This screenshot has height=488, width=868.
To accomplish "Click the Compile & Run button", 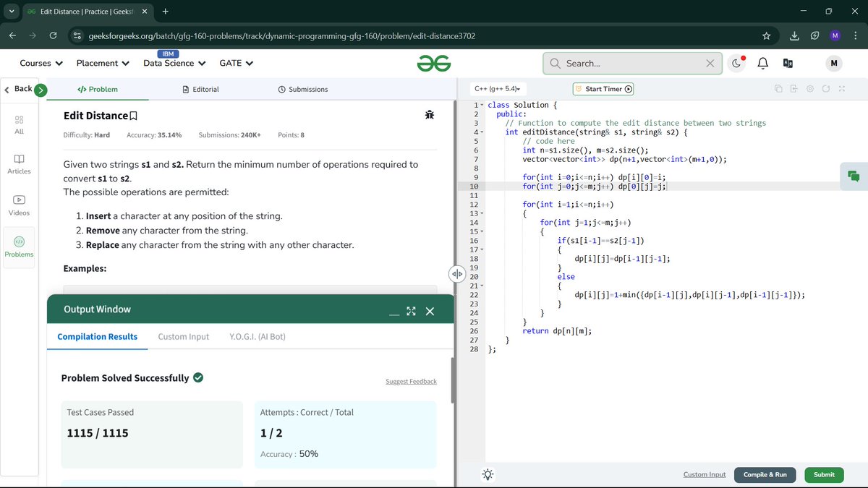I will click(765, 475).
